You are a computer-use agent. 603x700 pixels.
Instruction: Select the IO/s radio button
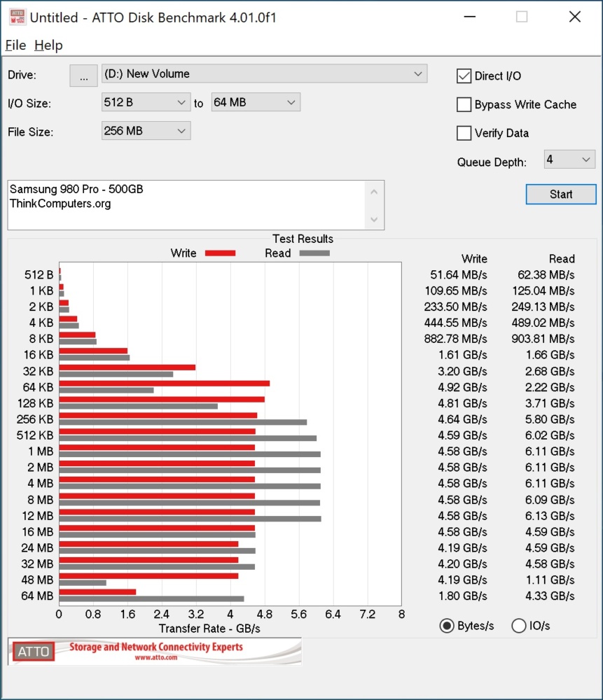pos(518,626)
